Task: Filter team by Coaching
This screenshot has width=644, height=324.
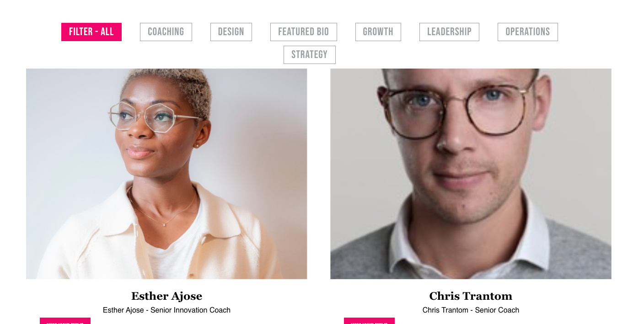Action: [166, 32]
